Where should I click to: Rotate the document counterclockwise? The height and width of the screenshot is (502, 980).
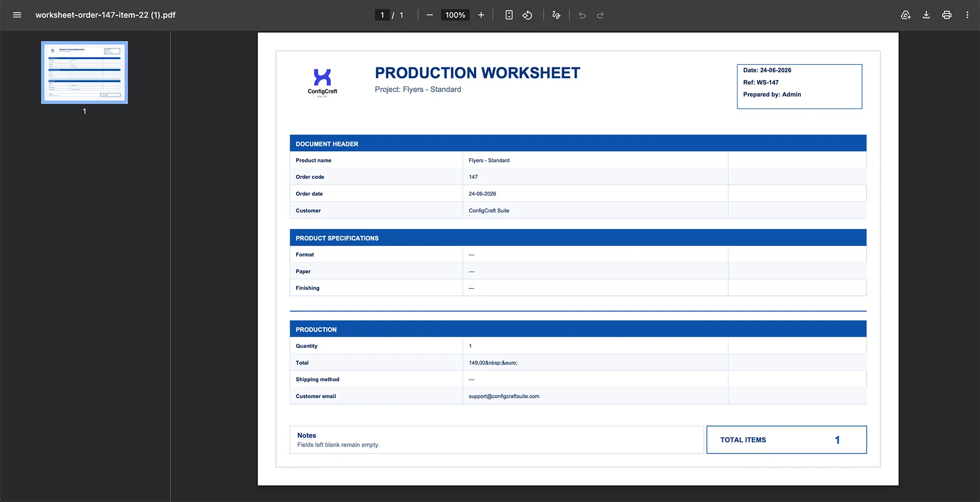pos(527,15)
